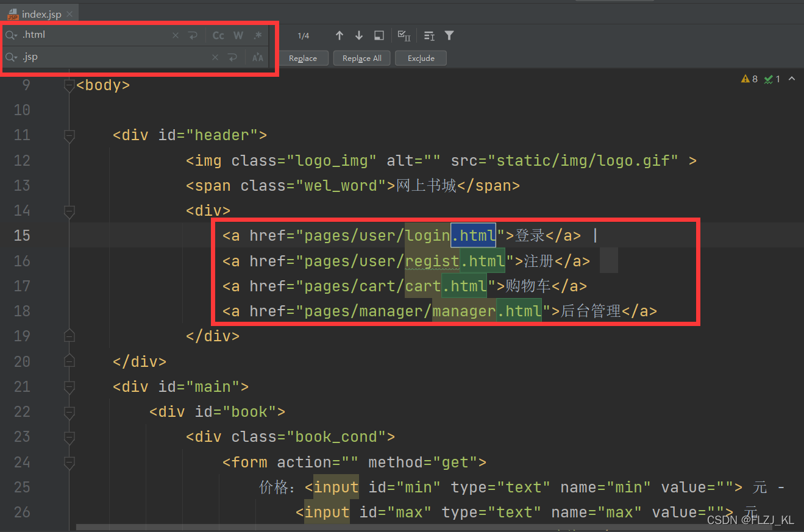This screenshot has width=804, height=532.
Task: Toggle Words (W) search option
Action: (x=238, y=36)
